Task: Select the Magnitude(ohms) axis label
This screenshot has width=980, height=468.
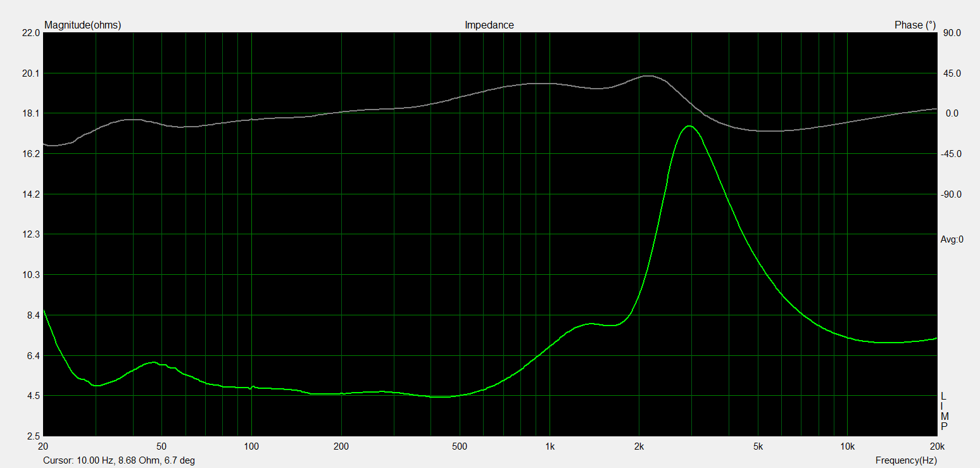Action: pos(82,25)
